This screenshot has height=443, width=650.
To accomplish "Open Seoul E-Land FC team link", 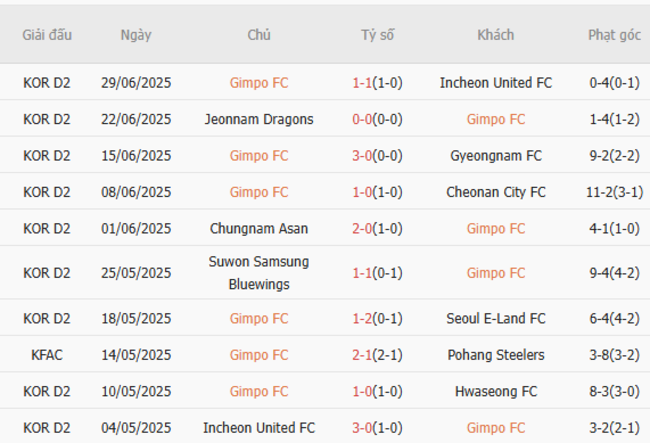I will 496,318.
